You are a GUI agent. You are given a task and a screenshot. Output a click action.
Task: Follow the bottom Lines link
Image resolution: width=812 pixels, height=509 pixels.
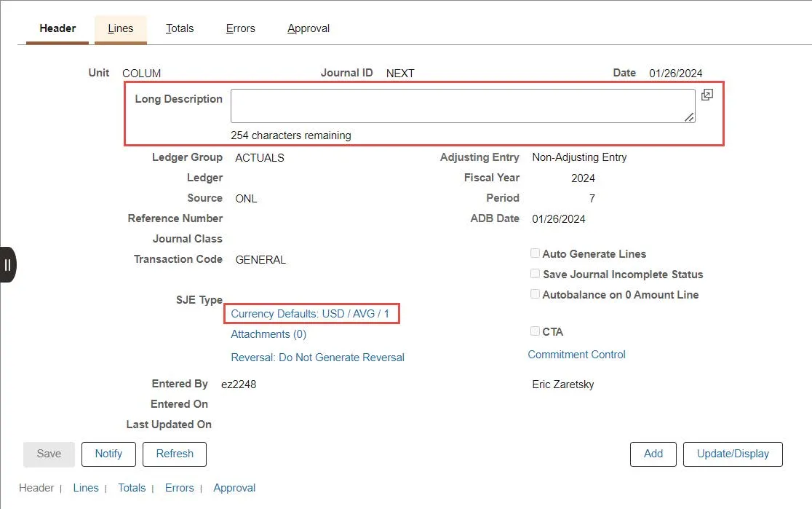click(85, 488)
